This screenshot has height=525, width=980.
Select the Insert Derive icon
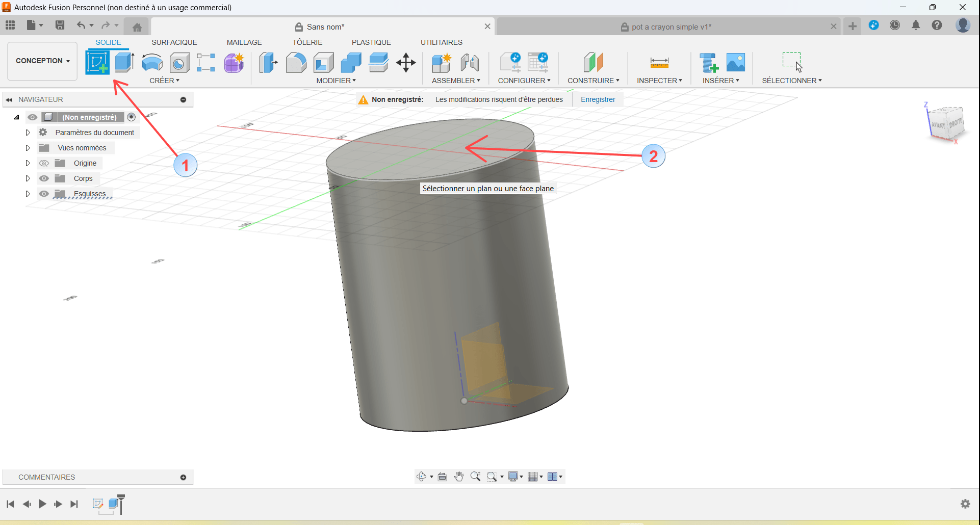tap(709, 63)
